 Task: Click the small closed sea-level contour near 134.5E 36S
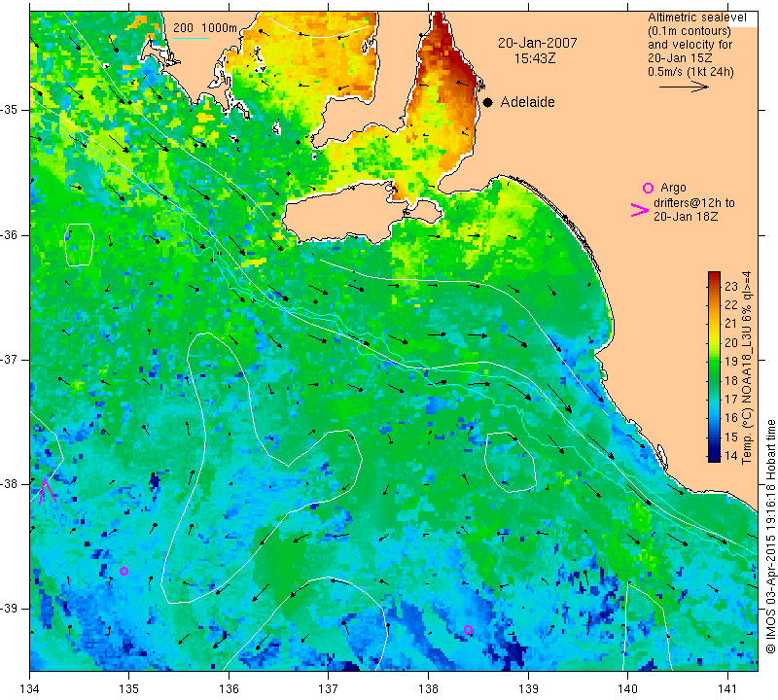tap(80, 245)
